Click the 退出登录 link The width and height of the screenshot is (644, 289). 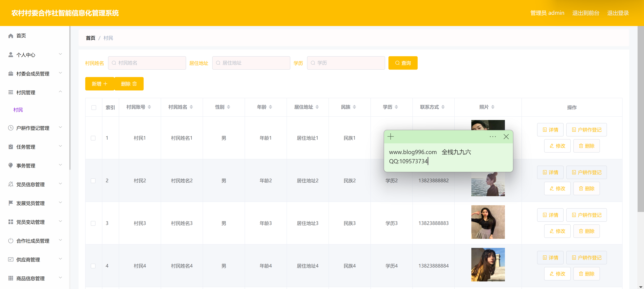(618, 13)
